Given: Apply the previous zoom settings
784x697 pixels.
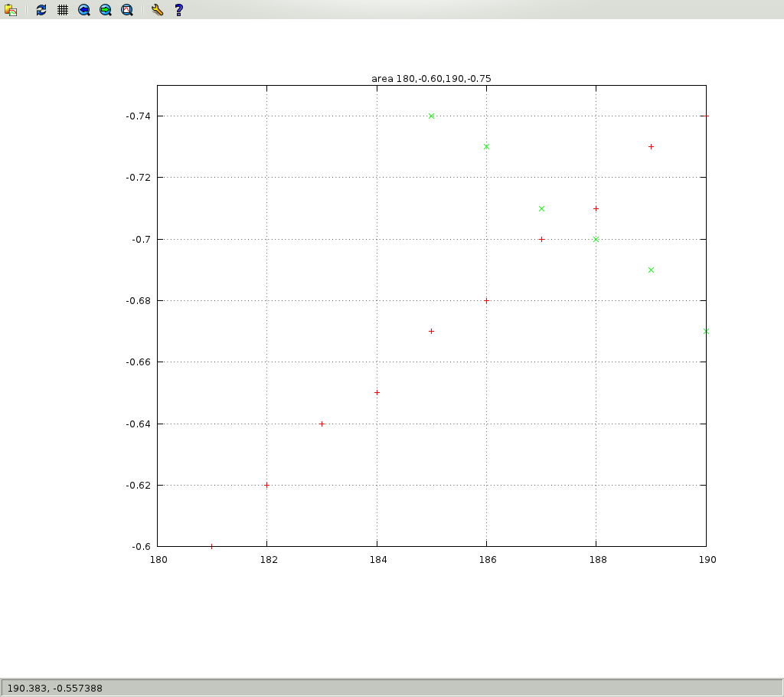Looking at the screenshot, I should coord(84,10).
